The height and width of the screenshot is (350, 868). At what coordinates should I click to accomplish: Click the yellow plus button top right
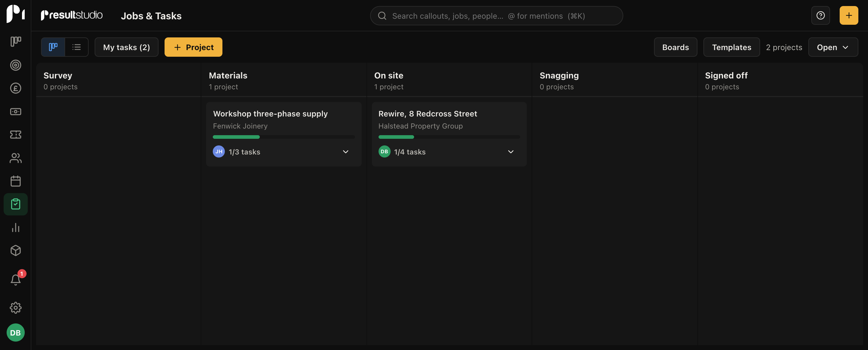click(x=848, y=15)
